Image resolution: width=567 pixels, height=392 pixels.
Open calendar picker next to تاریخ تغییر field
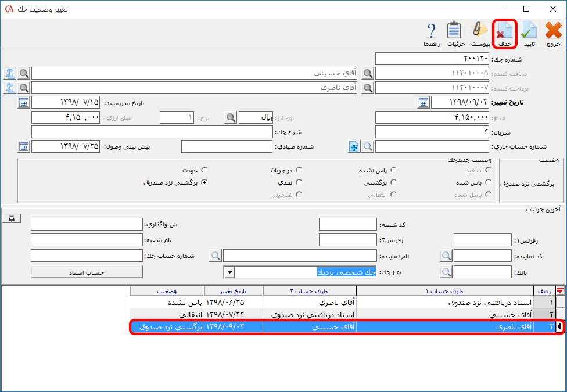[x=423, y=102]
